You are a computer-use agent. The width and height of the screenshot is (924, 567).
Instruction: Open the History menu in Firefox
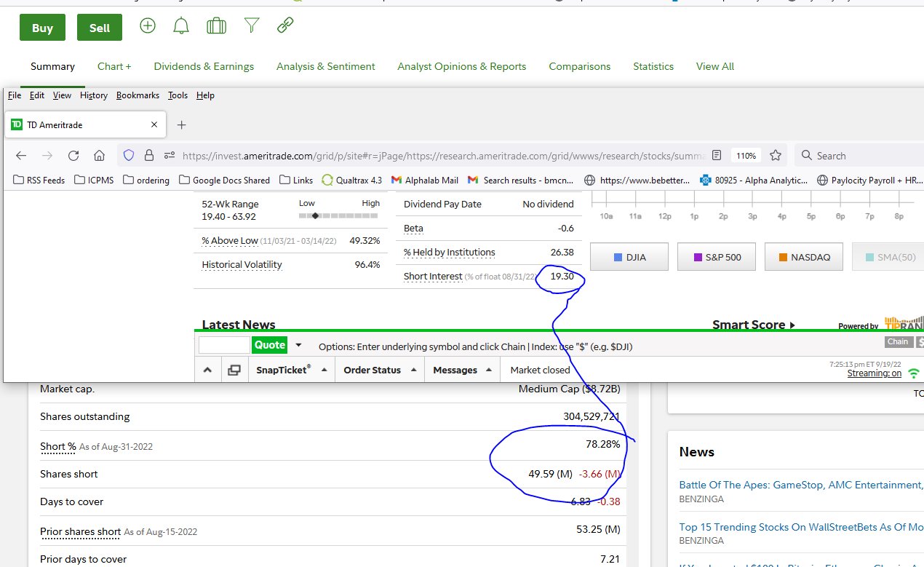point(94,95)
